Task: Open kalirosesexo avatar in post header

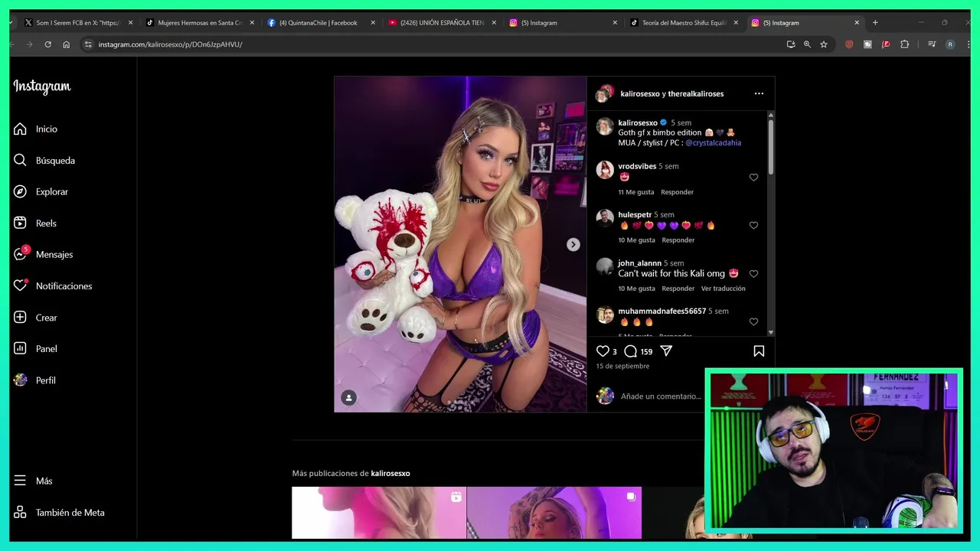Action: 605,93
